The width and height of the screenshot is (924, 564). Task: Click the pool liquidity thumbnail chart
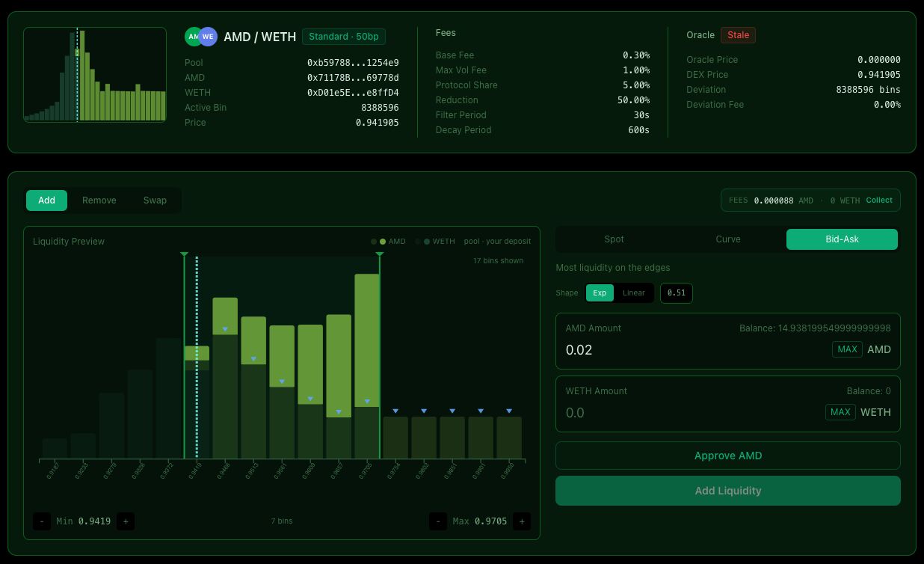pos(95,75)
